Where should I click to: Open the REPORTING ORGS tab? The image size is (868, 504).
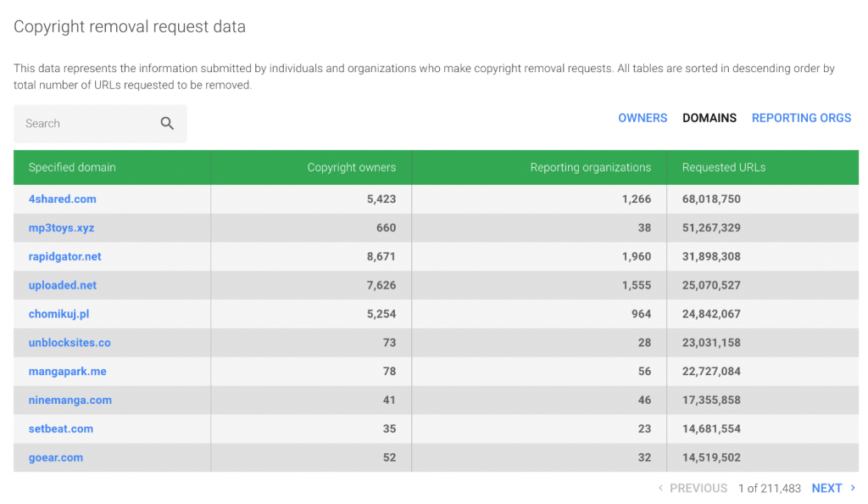point(801,118)
